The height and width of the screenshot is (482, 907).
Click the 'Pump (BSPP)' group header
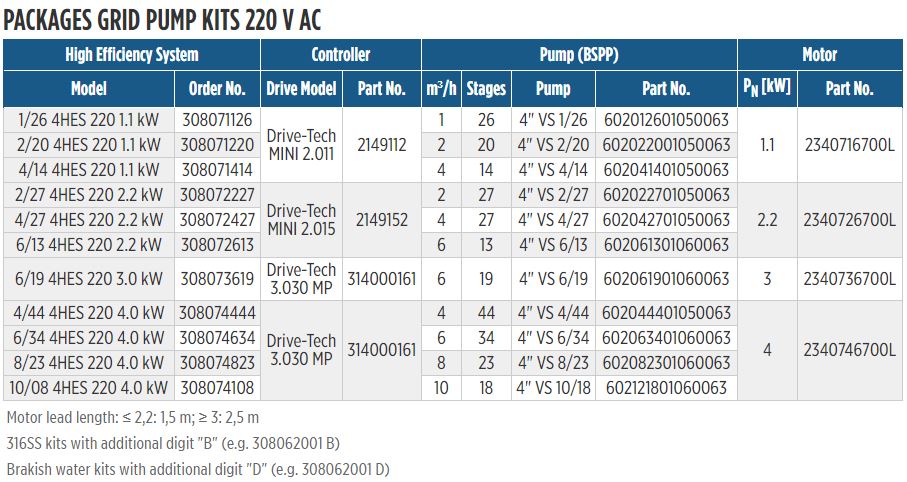click(x=579, y=54)
